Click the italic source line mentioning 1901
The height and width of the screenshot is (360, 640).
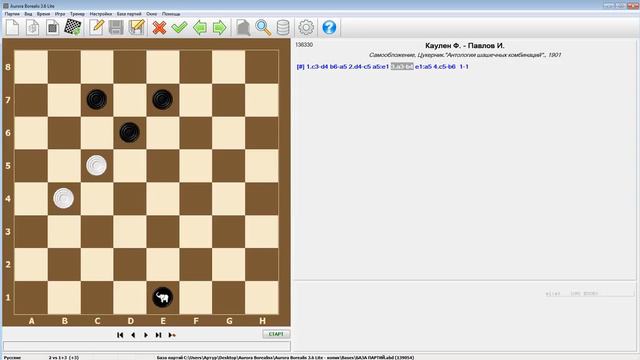465,55
